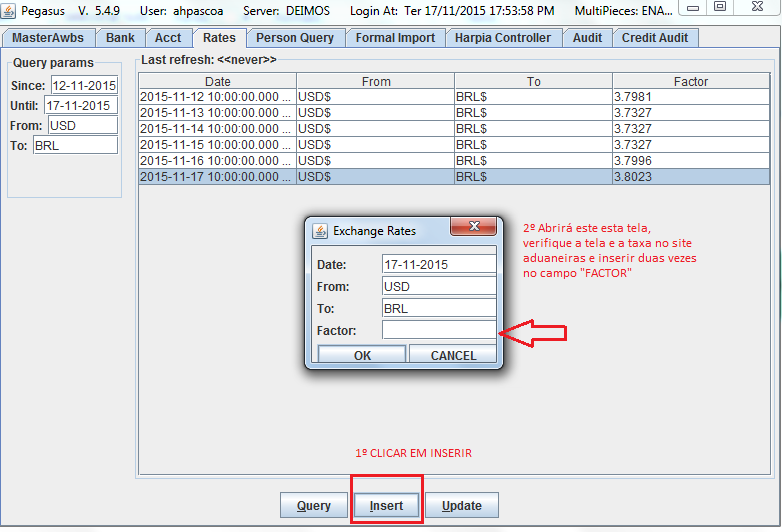Image resolution: width=782 pixels, height=532 pixels.
Task: Click the Query button
Action: (x=314, y=506)
